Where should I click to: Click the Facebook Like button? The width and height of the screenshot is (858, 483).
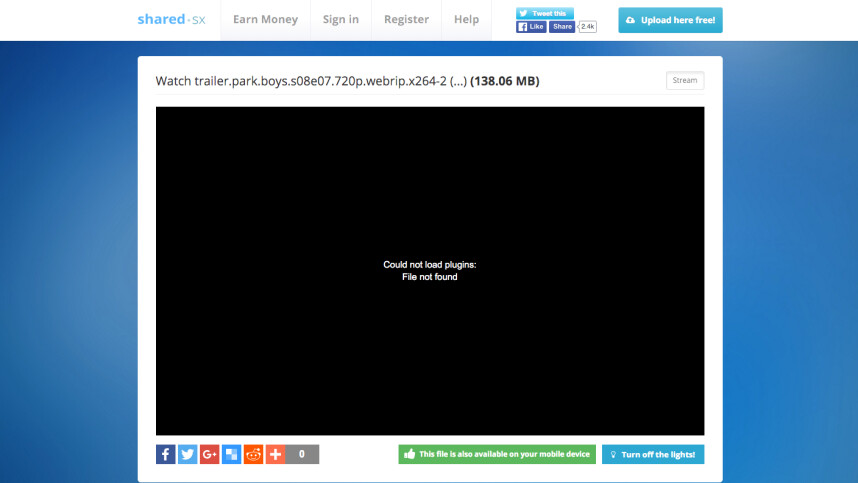531,27
